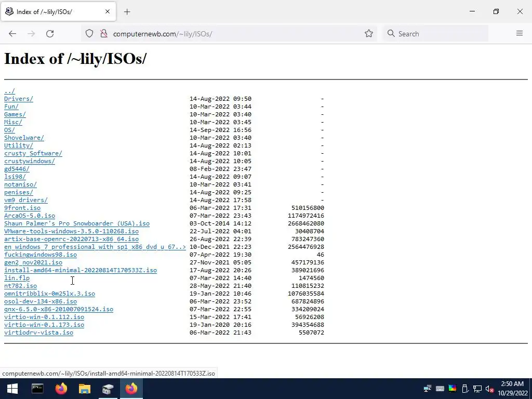The image size is (532, 399).
Task: Open tracking protection shield icon
Action: coord(89,34)
